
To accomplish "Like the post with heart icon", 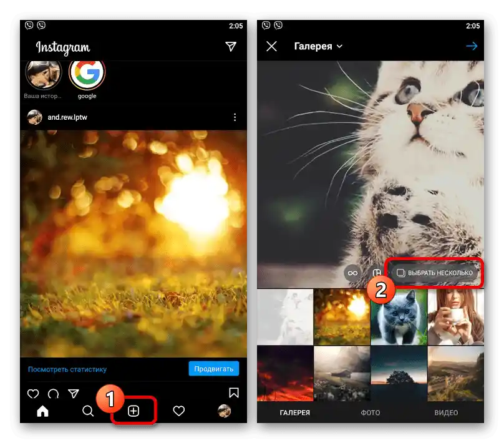I will [x=33, y=394].
